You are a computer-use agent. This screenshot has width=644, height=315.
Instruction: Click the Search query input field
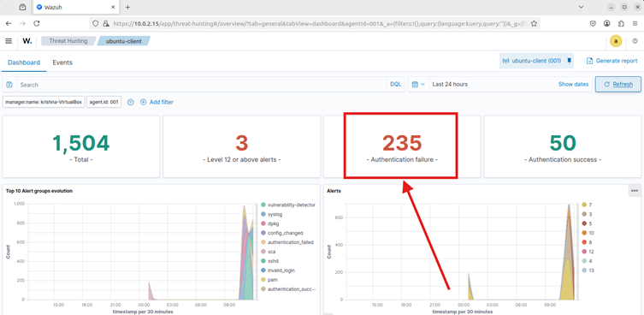[202, 84]
